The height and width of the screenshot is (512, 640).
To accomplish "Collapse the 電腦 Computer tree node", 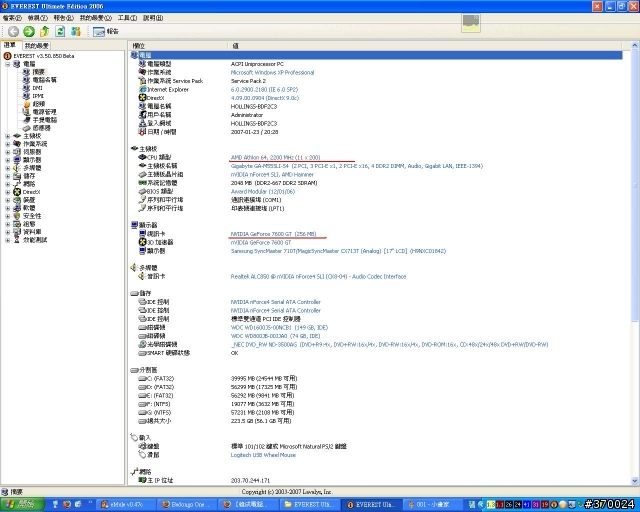I will pos(7,64).
